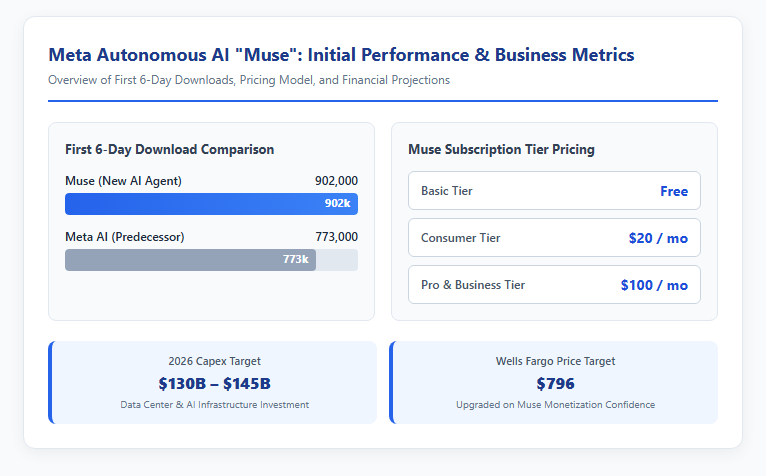Open the 2026 Capex Target card
The image size is (766, 476).
(x=213, y=382)
